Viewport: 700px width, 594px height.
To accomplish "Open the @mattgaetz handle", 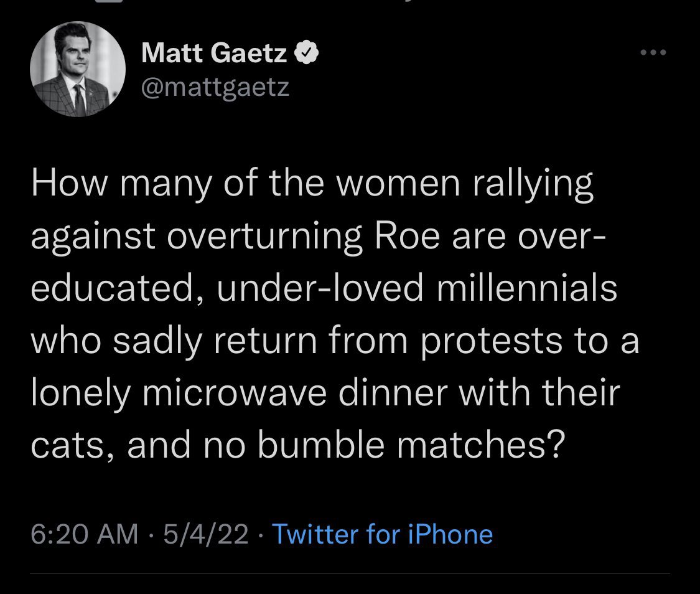I will pyautogui.click(x=215, y=87).
